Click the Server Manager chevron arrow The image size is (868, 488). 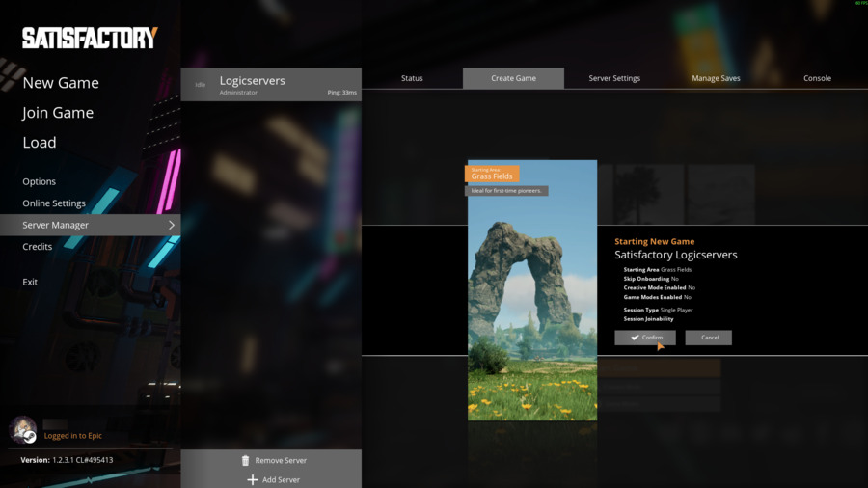pos(172,225)
